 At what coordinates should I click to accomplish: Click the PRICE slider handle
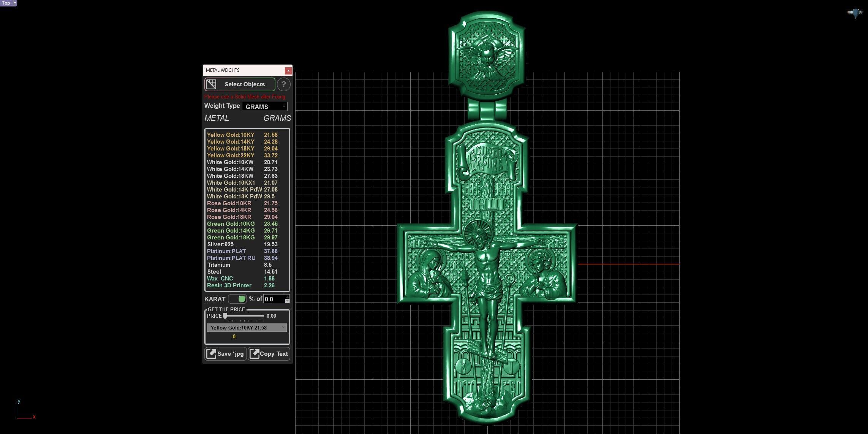[225, 316]
